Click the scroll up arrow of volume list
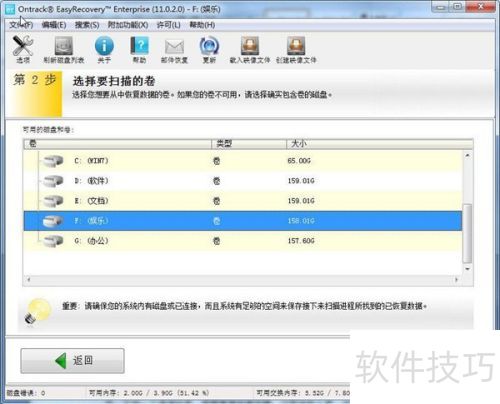Viewport: 500px width, 404px height. tap(467, 155)
